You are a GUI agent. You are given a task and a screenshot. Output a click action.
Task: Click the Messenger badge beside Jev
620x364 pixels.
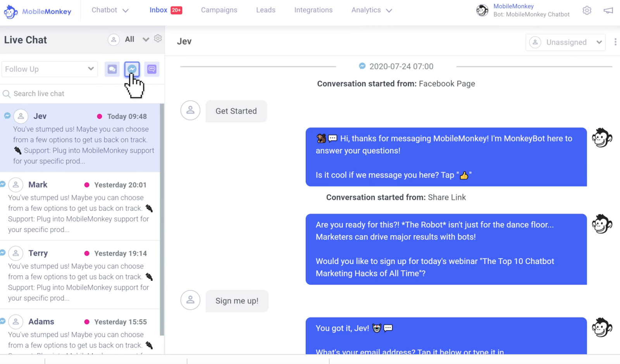(7, 115)
